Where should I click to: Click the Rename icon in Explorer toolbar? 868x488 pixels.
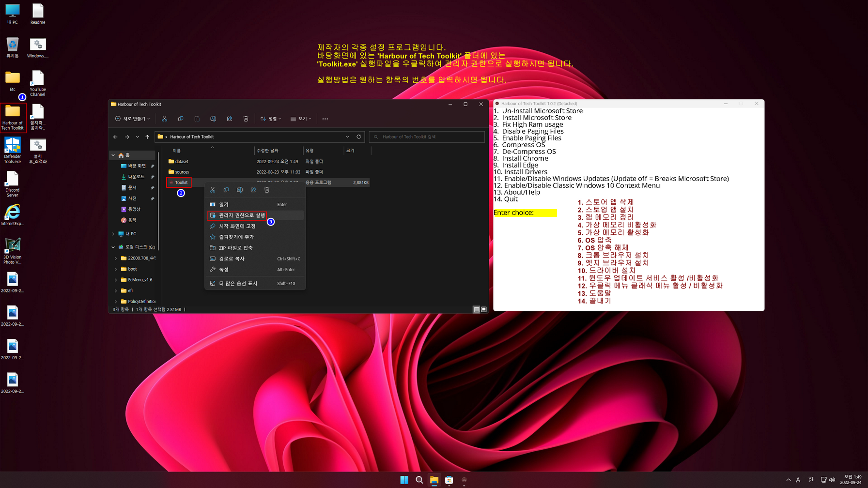(213, 119)
